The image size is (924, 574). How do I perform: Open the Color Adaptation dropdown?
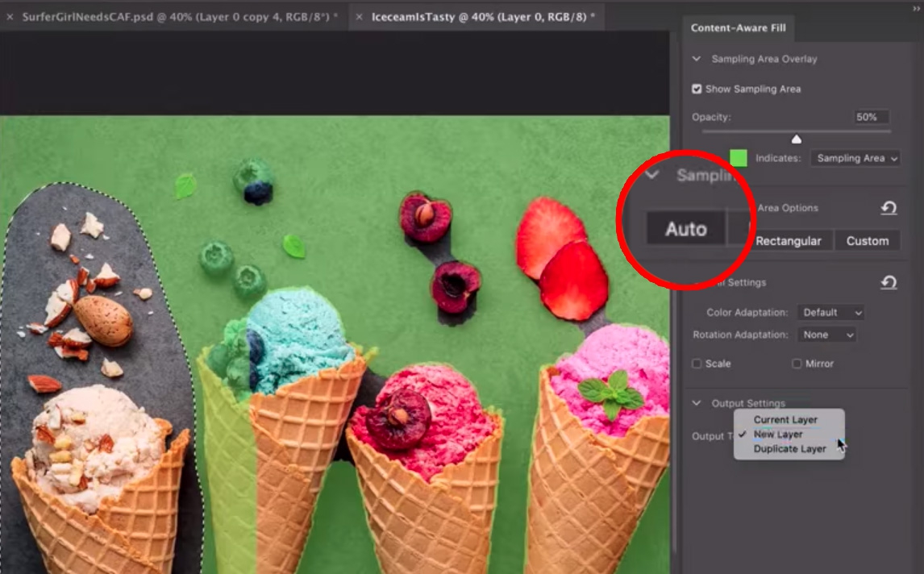point(830,312)
